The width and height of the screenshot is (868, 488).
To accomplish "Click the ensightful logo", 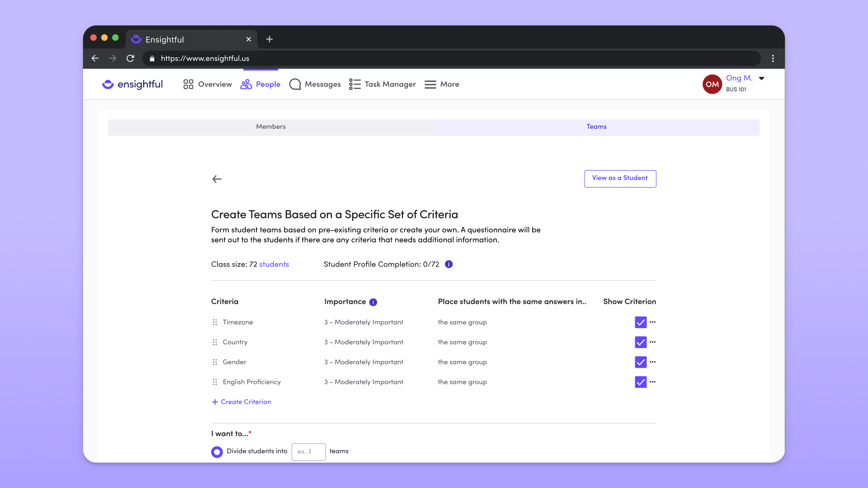I will coord(132,84).
